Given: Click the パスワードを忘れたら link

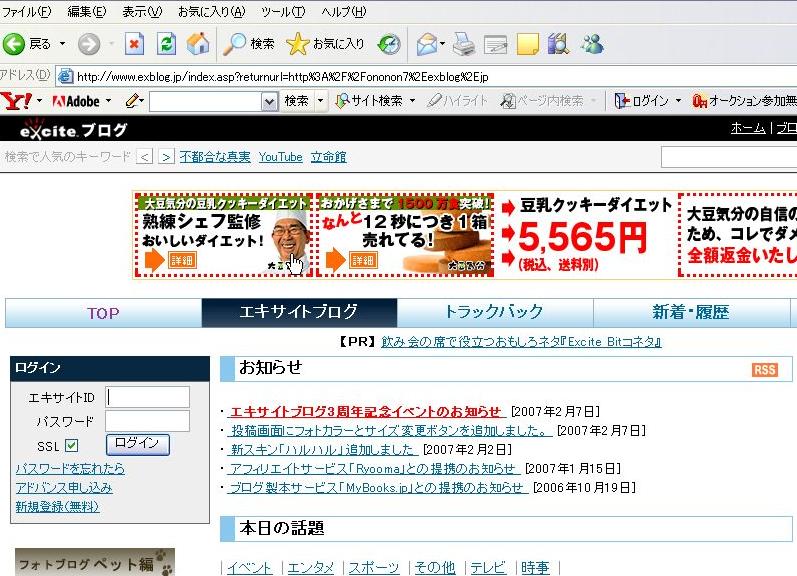Looking at the screenshot, I should 70,468.
